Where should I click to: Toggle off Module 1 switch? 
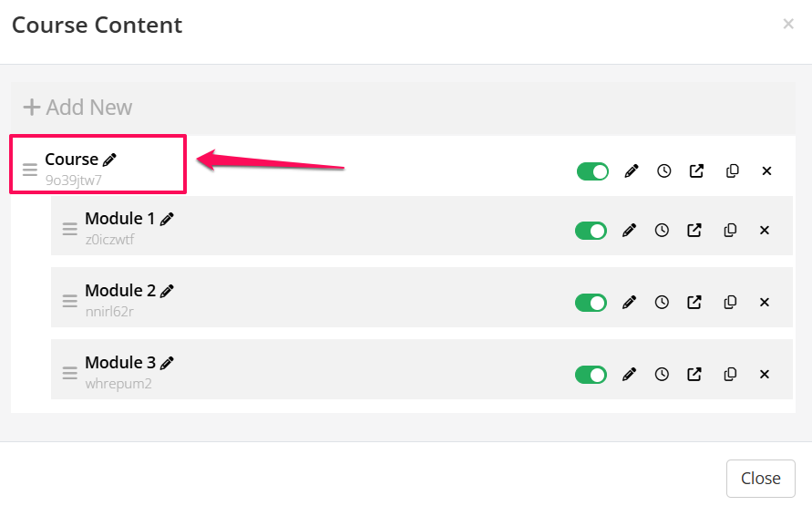click(591, 231)
